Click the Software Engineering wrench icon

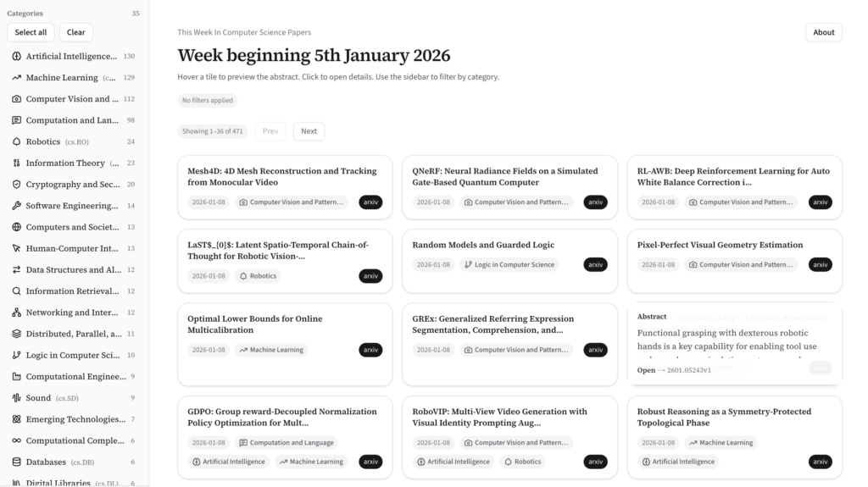(17, 206)
